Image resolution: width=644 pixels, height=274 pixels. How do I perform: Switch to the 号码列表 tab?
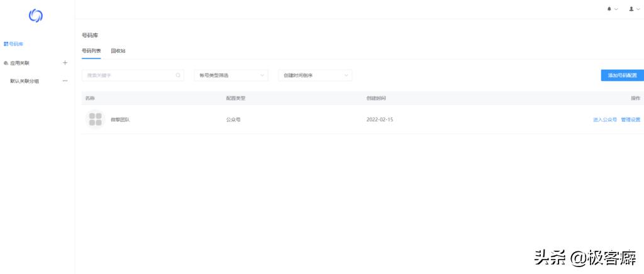click(91, 52)
